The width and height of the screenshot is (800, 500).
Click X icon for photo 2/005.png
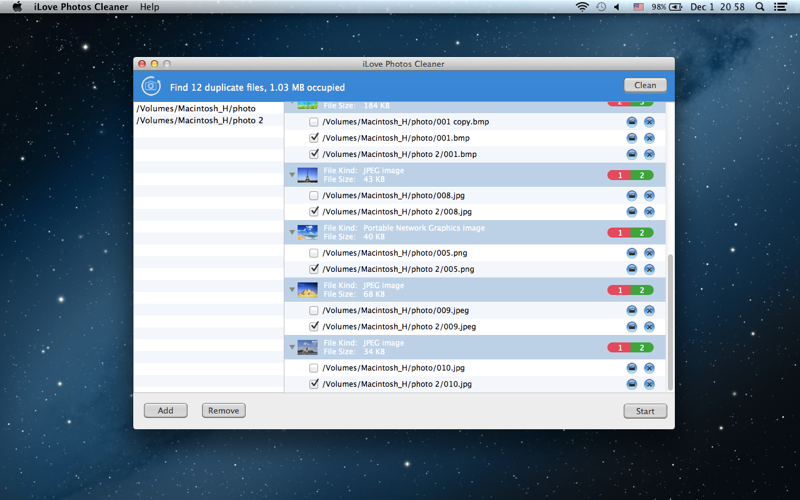click(649, 269)
